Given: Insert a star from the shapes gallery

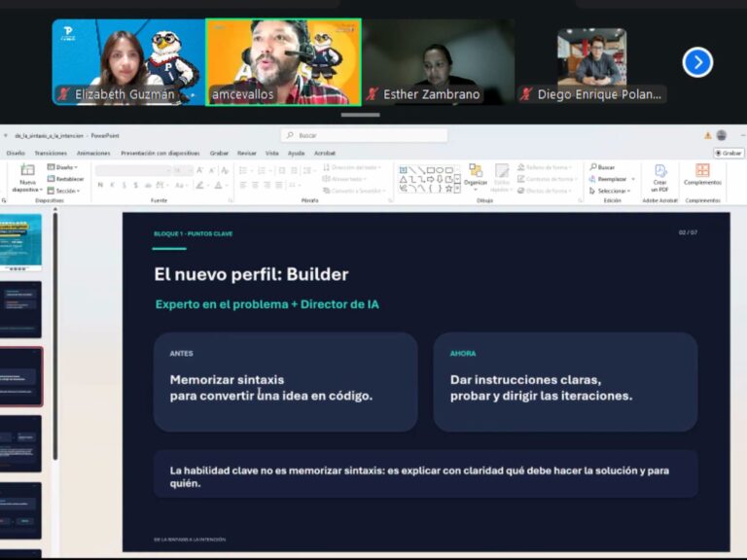Looking at the screenshot, I should [448, 189].
